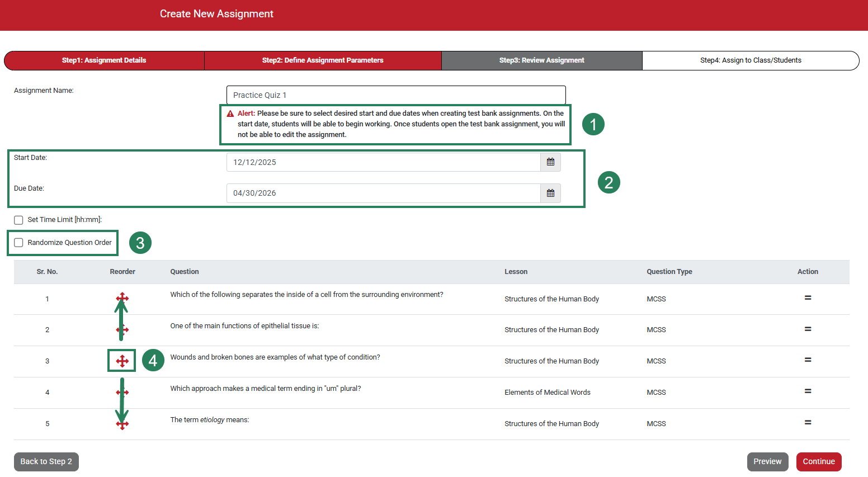This screenshot has height=477, width=868.
Task: Select the Start Date text field
Action: [x=384, y=162]
